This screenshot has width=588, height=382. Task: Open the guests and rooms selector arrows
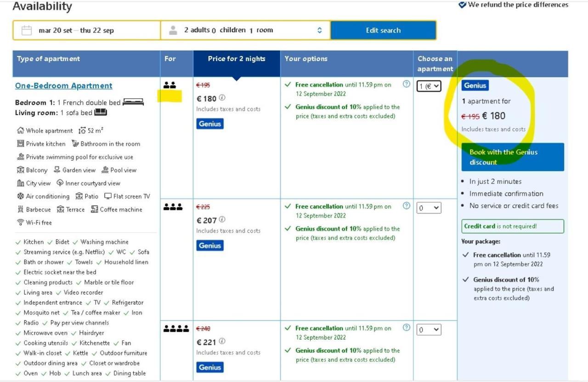tap(320, 30)
